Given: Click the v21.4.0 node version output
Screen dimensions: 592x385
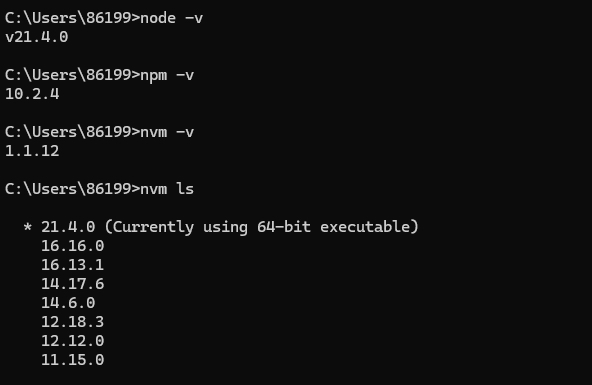Looking at the screenshot, I should [37, 37].
